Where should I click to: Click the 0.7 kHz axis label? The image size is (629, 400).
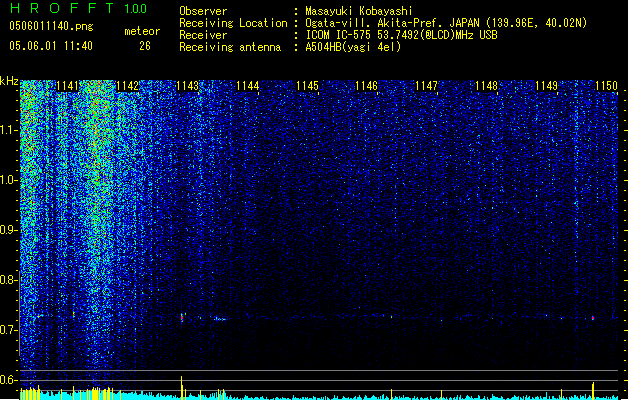point(8,330)
